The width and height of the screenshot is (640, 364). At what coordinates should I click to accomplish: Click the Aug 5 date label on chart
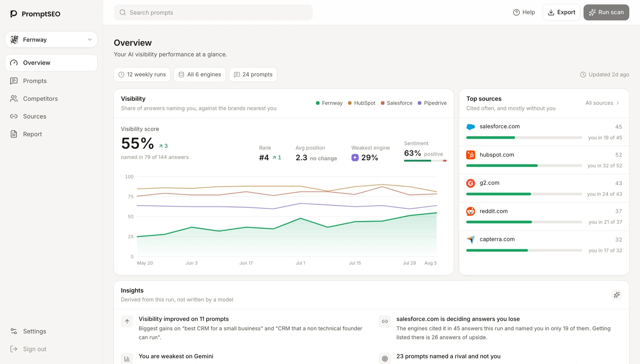[430, 263]
